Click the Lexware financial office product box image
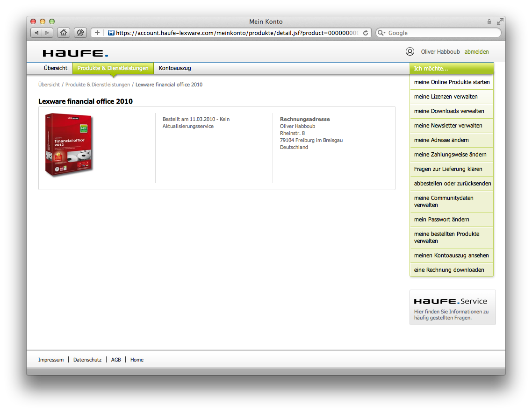The width and height of the screenshot is (532, 412). coord(69,145)
